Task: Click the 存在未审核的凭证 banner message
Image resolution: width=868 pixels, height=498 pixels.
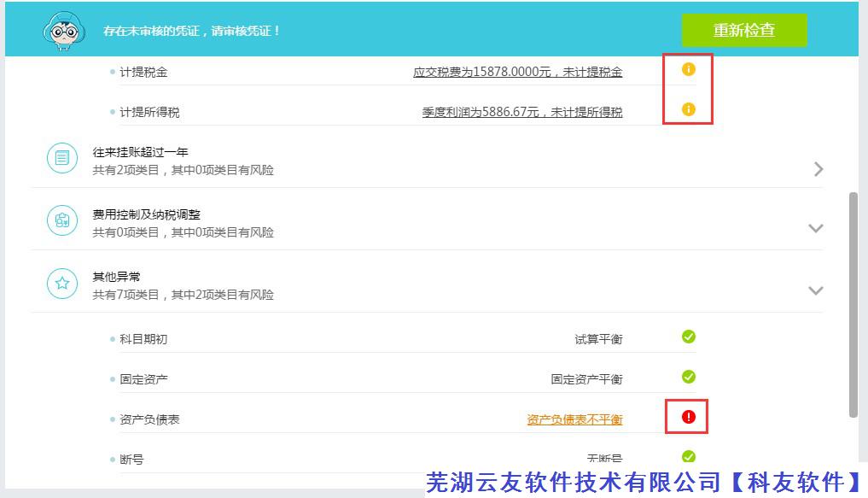Action: tap(191, 31)
